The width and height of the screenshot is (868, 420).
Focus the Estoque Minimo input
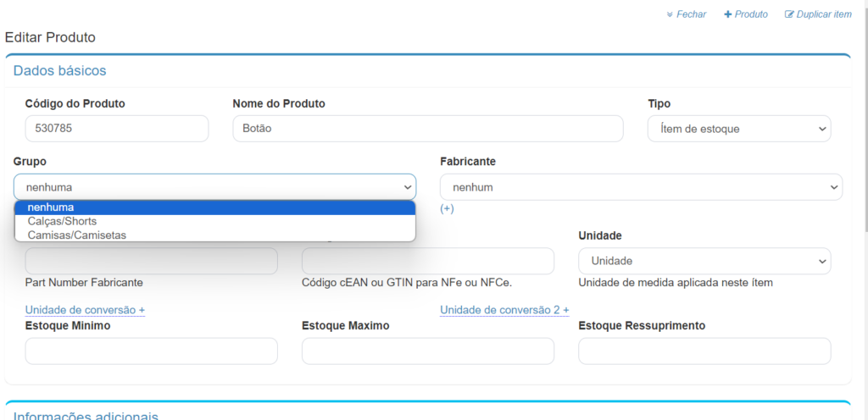(151, 351)
